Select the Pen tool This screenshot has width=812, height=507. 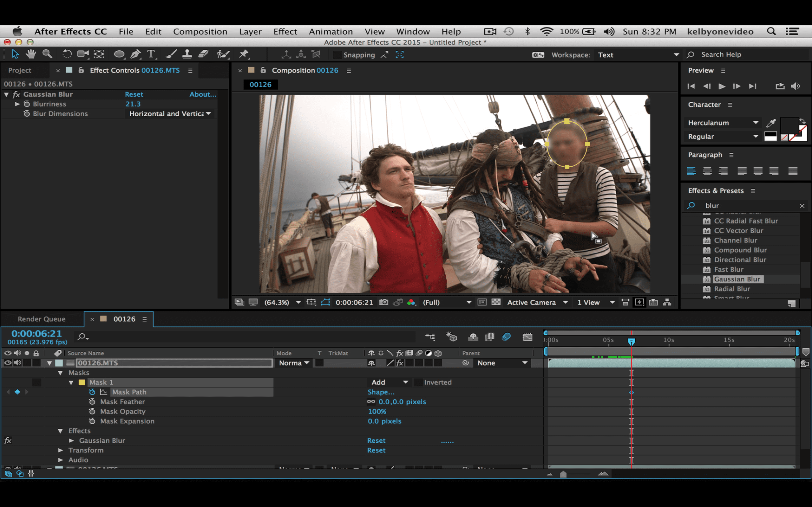point(135,54)
